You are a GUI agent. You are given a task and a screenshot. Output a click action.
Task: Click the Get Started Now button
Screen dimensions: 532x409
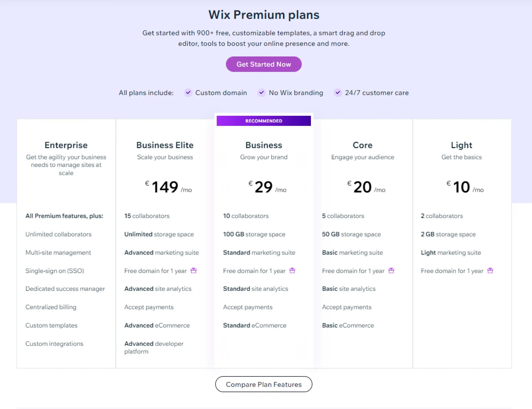point(264,64)
